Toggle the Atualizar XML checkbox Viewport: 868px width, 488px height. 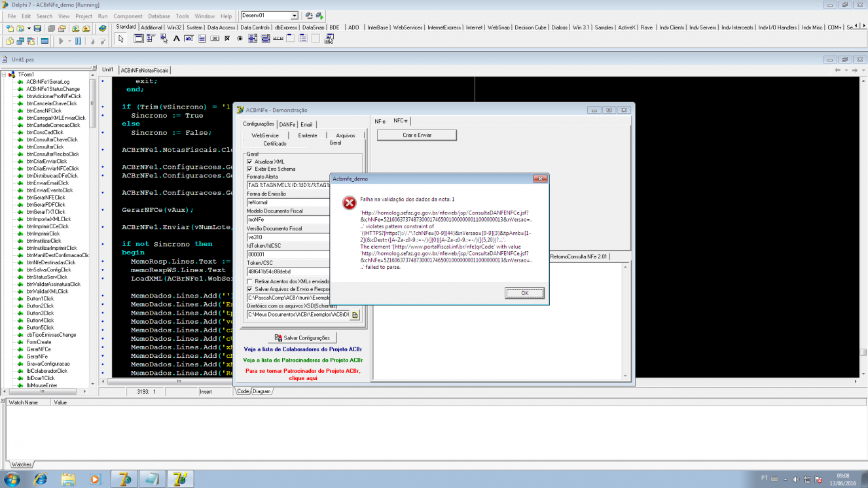(x=249, y=162)
